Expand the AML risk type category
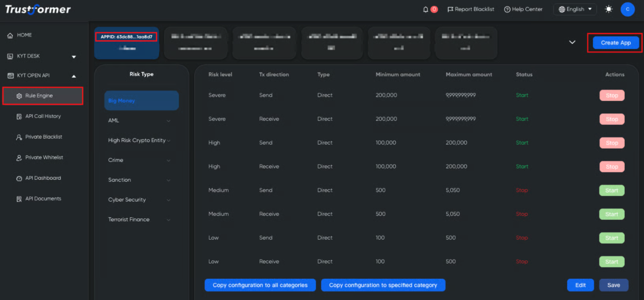The image size is (644, 300). pos(169,121)
